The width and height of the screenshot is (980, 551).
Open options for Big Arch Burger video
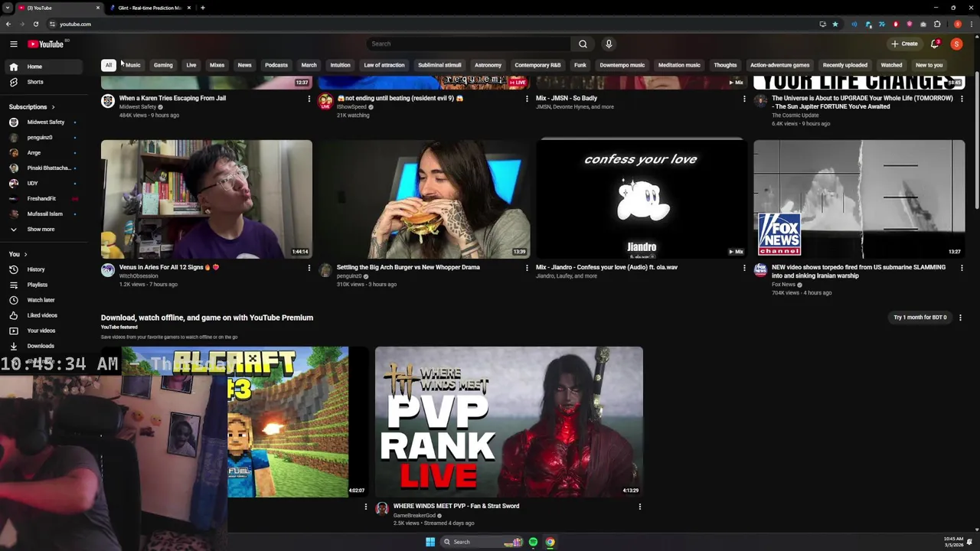click(x=527, y=268)
